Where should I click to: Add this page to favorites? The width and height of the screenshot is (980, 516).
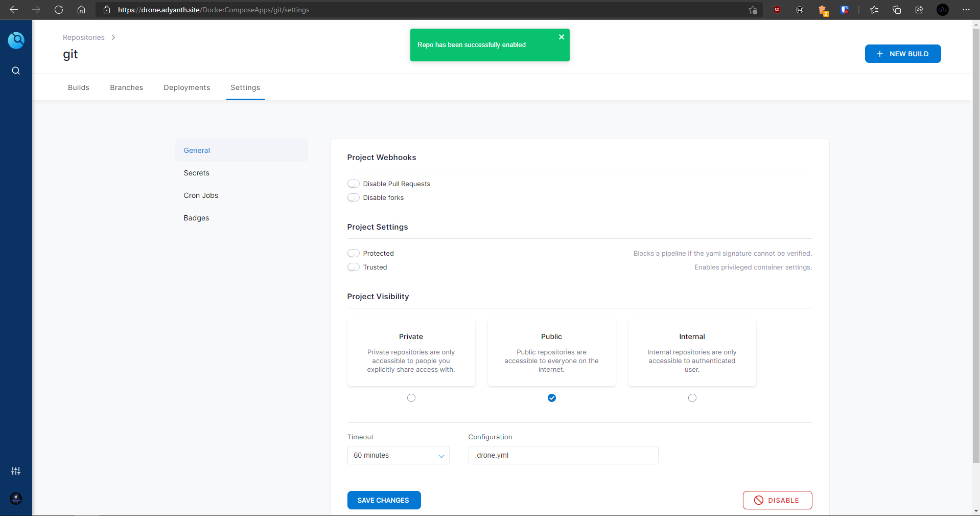click(753, 10)
